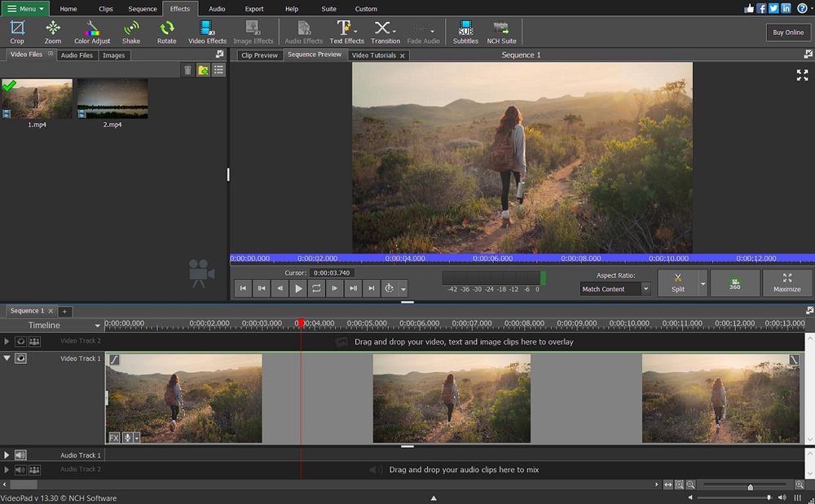The image size is (815, 504).
Task: Open the Aspect Ratio Match Content dropdown
Action: click(615, 289)
